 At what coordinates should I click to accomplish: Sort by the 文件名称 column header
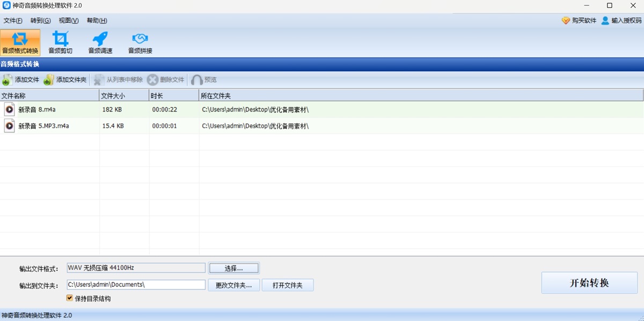[49, 95]
